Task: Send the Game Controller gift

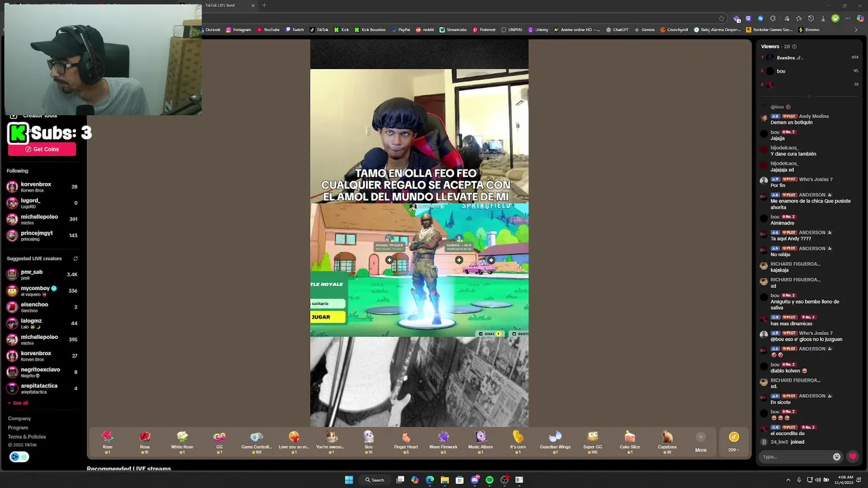Action: 256,441
